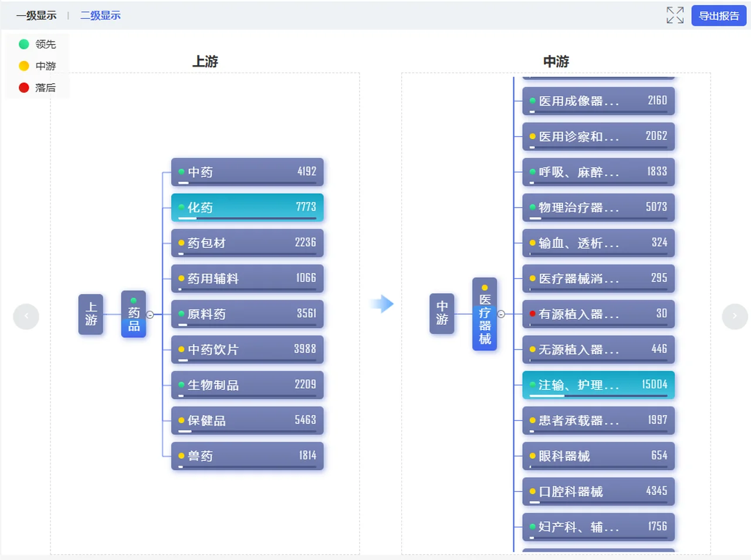Open the 药用辅料 node
The height and width of the screenshot is (560, 751).
247,279
